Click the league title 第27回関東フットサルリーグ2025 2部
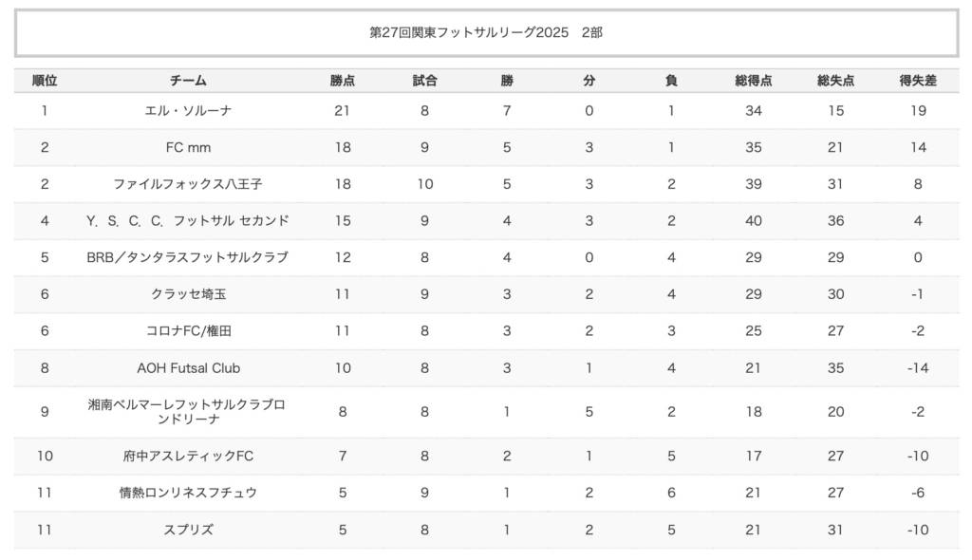The height and width of the screenshot is (560, 972). [x=486, y=32]
